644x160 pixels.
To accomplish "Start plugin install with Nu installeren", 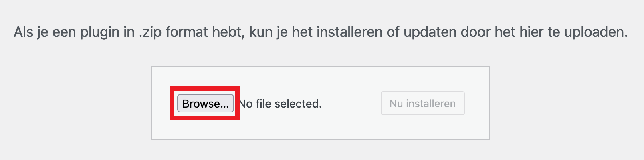I will tap(422, 104).
